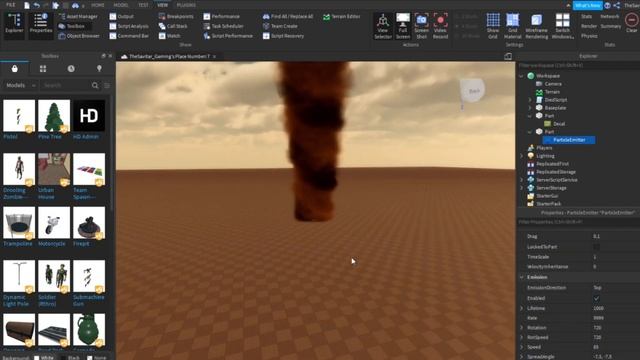The height and width of the screenshot is (360, 640).
Task: Start Video Record
Action: [440, 26]
